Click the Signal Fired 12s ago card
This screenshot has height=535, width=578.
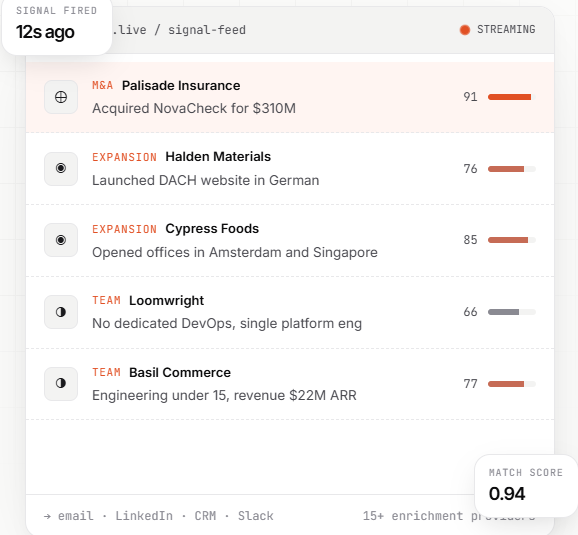57,26
